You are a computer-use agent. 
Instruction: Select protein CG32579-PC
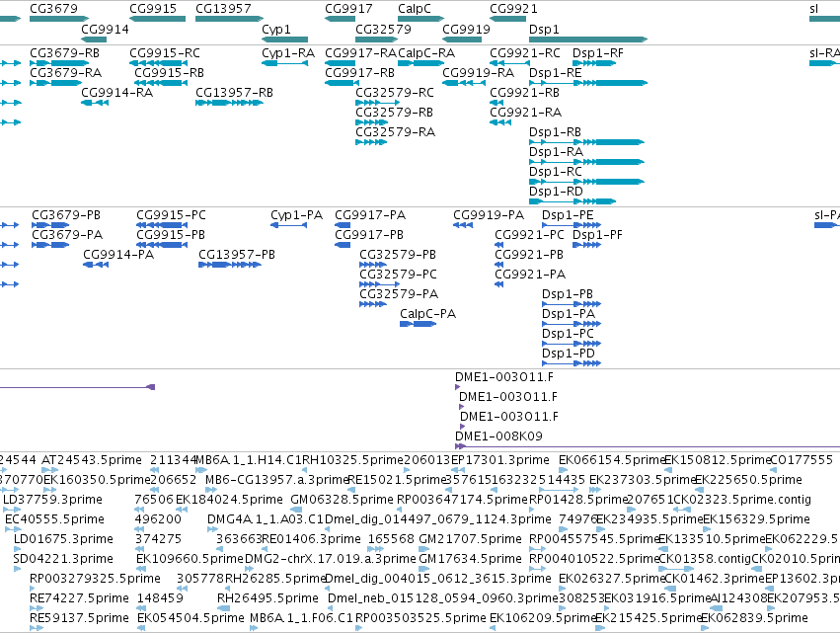pyautogui.click(x=379, y=284)
